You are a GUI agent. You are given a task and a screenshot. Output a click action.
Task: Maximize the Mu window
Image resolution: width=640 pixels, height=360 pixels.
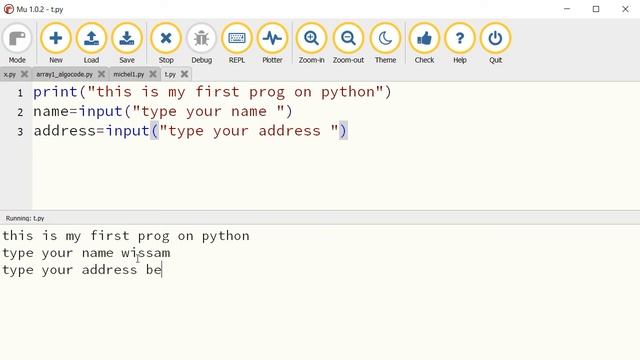point(596,9)
